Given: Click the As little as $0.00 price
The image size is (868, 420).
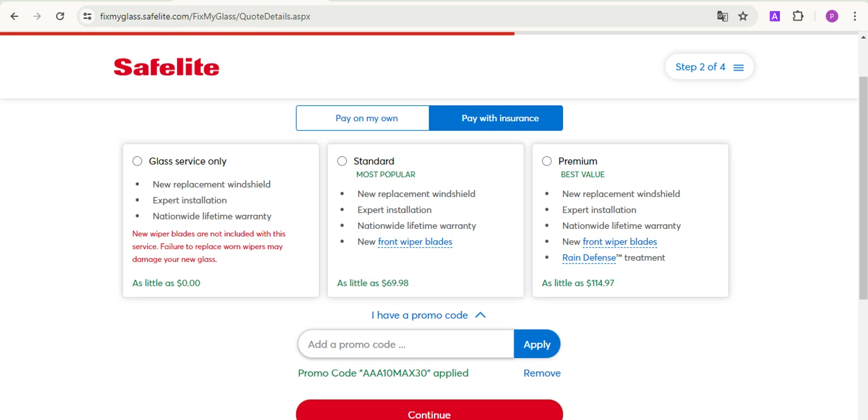Looking at the screenshot, I should 167,283.
